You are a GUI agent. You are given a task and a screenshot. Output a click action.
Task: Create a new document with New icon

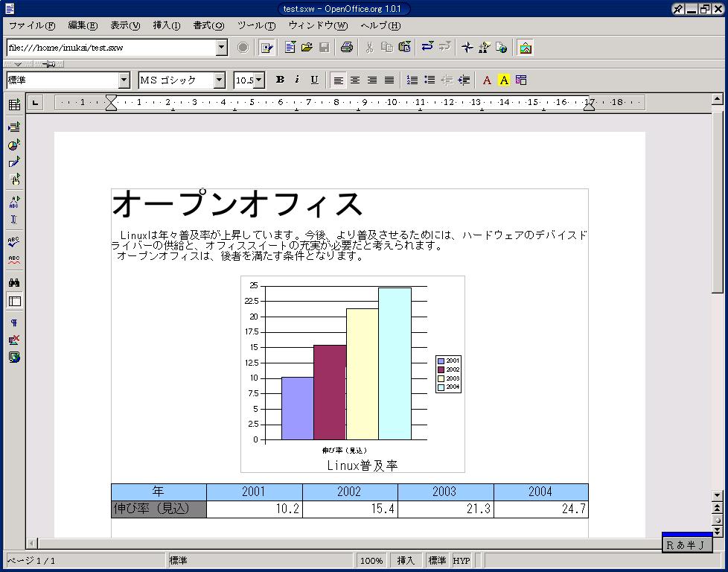290,47
